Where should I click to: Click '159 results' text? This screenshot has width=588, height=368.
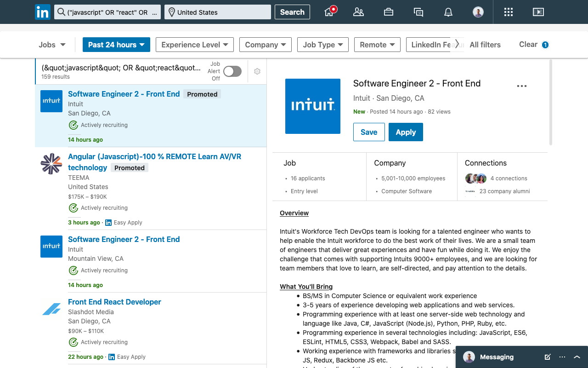[56, 77]
